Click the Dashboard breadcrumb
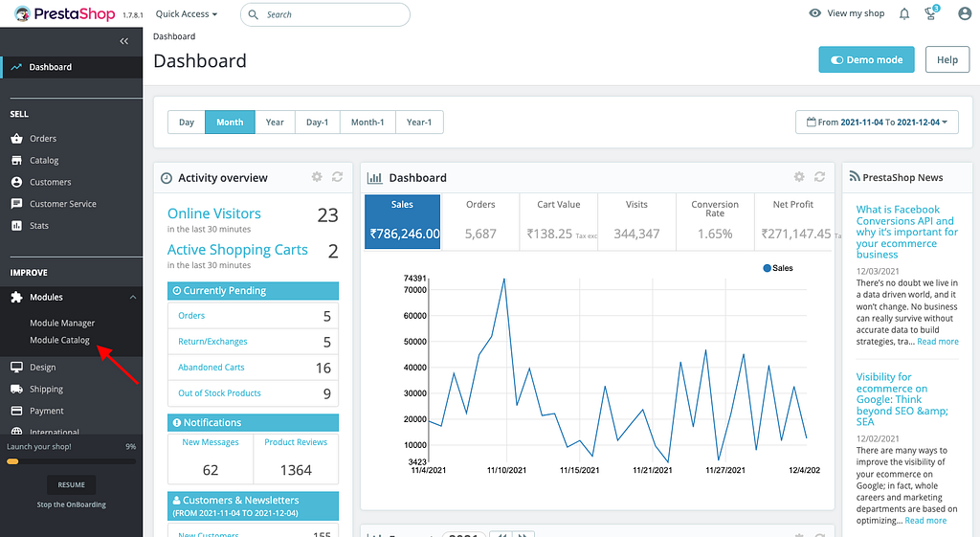The image size is (980, 537). click(174, 36)
